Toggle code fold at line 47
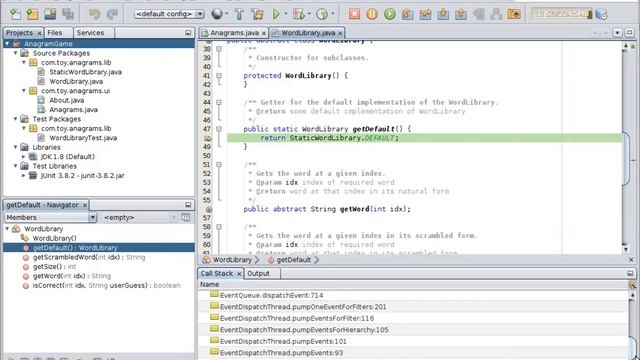640x360 pixels. coord(219,129)
